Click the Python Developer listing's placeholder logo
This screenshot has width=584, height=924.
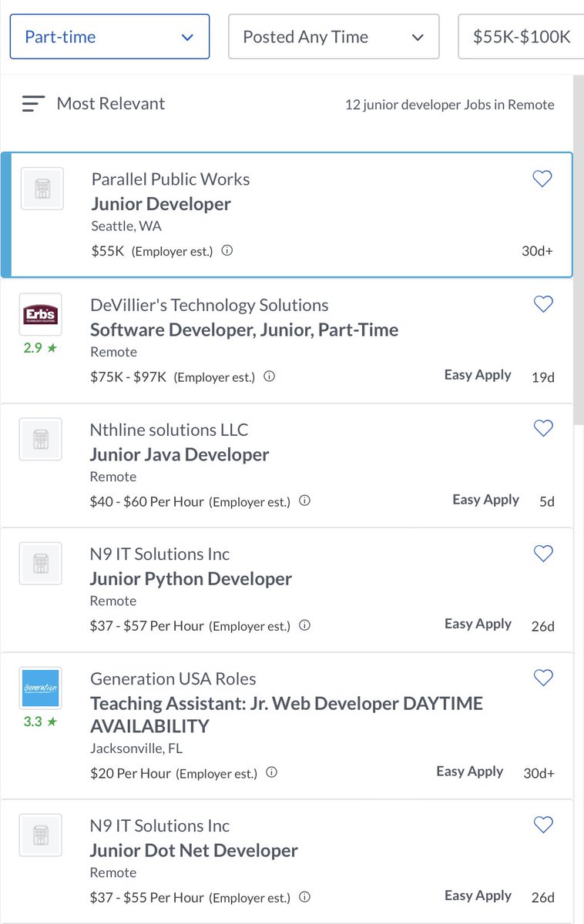[40, 564]
